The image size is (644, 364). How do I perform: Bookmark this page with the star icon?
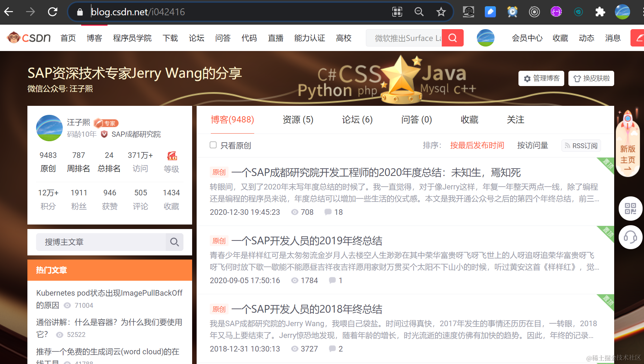pos(441,12)
